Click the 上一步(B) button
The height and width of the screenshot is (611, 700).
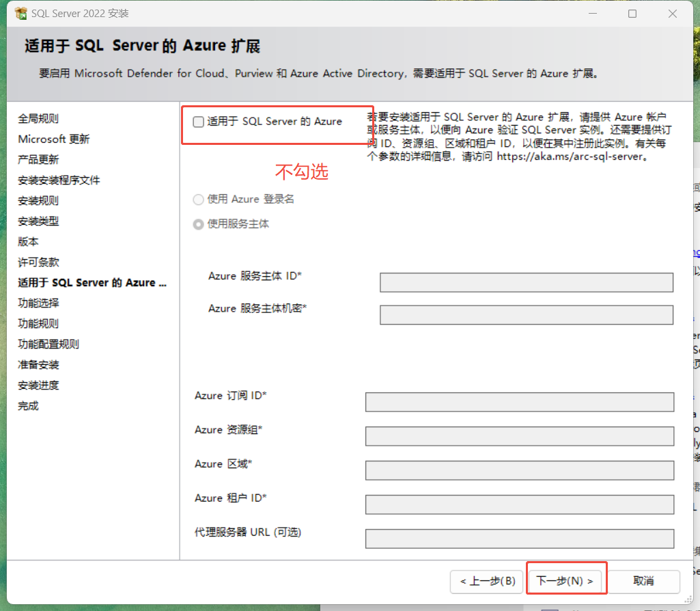point(486,582)
